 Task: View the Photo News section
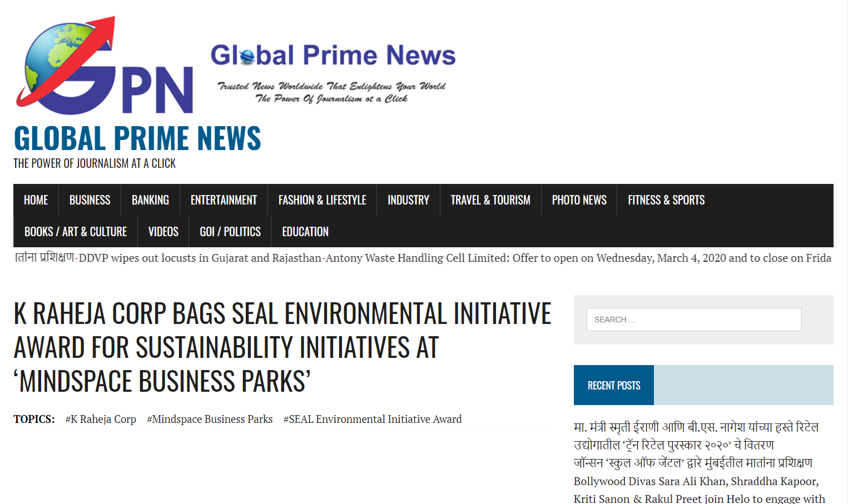click(x=579, y=200)
